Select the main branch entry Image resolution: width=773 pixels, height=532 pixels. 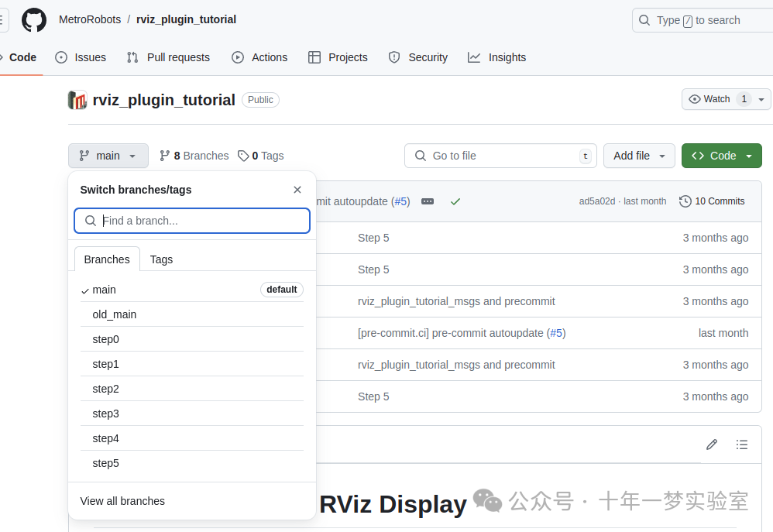192,290
